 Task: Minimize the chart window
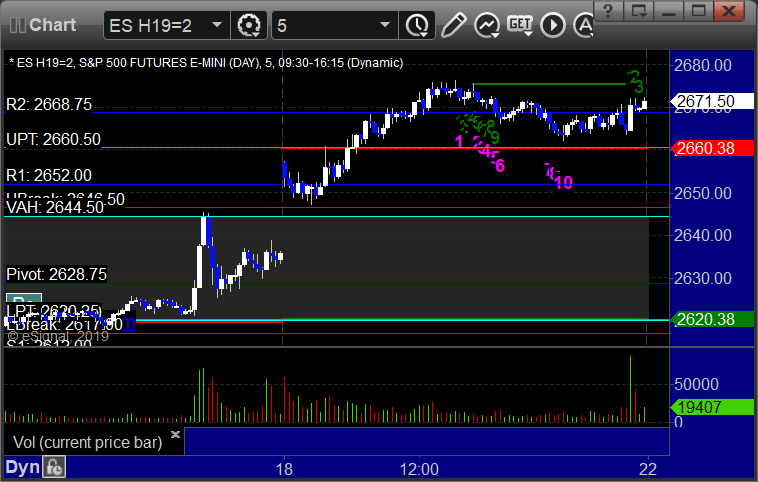(x=668, y=10)
